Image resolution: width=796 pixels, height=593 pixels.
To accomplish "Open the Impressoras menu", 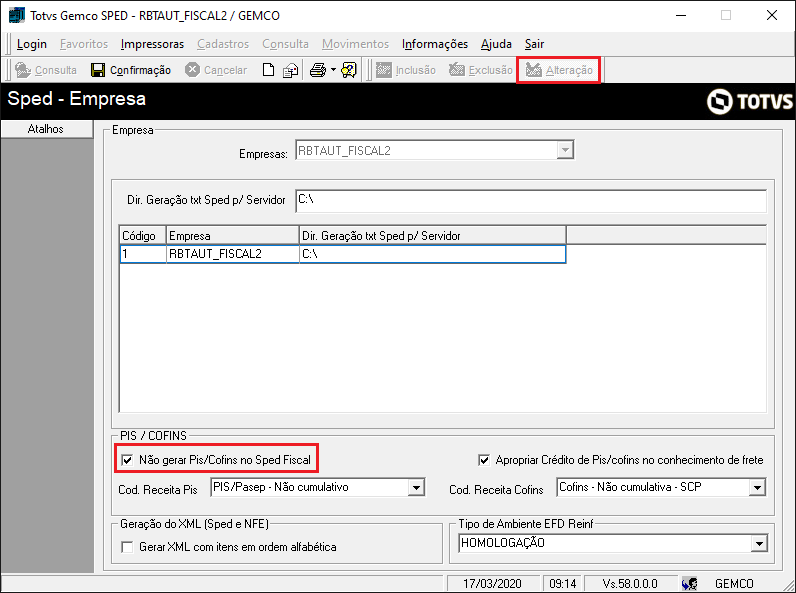I will coord(152,44).
